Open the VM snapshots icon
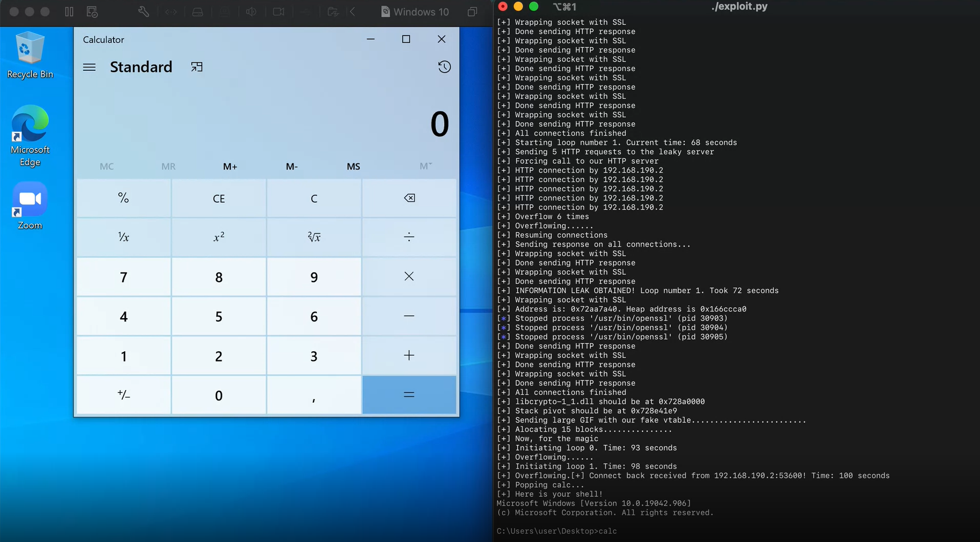This screenshot has width=980, height=542. (92, 11)
